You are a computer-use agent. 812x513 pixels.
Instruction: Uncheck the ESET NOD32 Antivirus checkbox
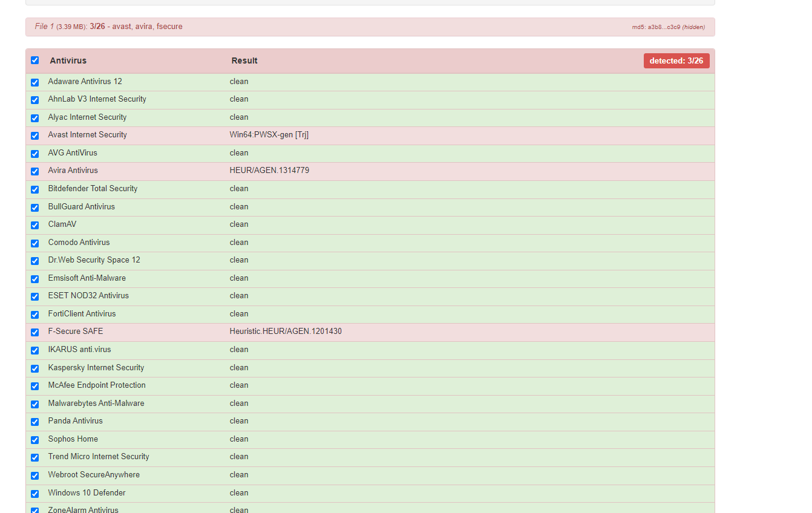[34, 296]
